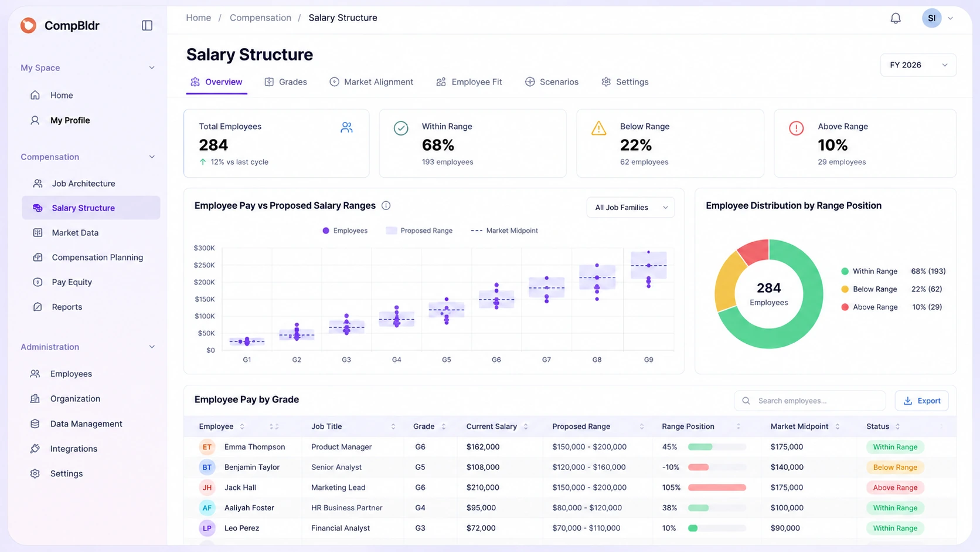Image resolution: width=980 pixels, height=552 pixels.
Task: Click the Integrations plug icon
Action: point(35,449)
